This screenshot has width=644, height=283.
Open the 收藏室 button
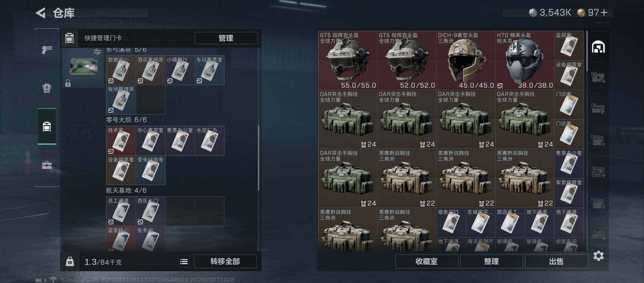pyautogui.click(x=426, y=262)
